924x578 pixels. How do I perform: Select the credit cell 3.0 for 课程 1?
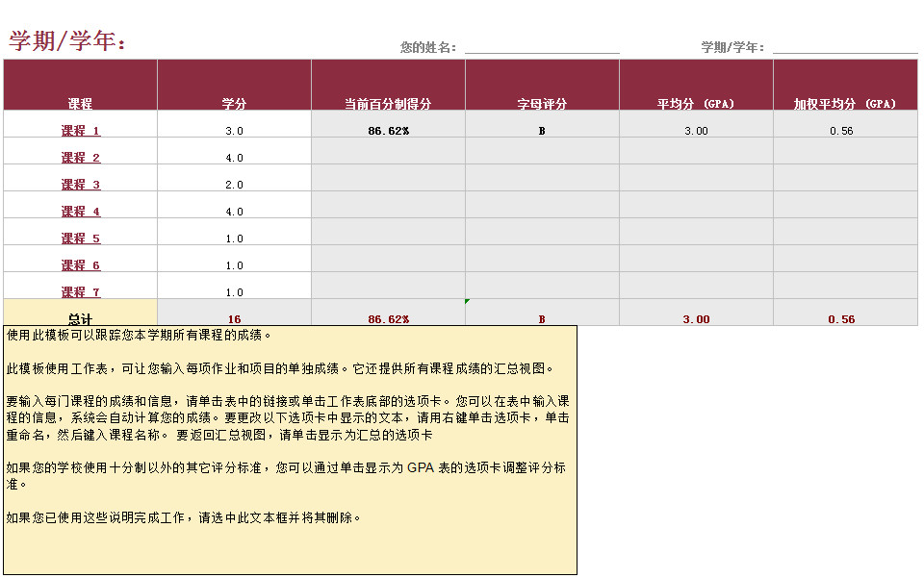pos(234,131)
